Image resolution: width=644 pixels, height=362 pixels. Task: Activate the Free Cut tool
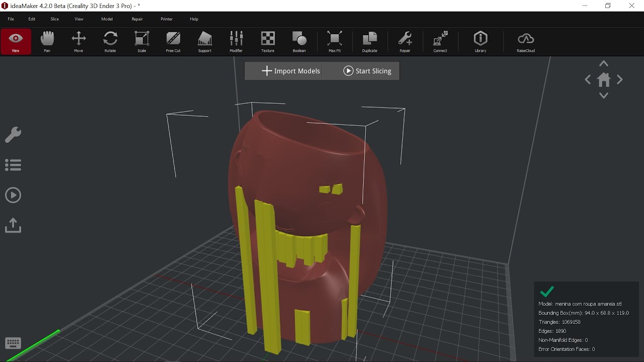pyautogui.click(x=173, y=41)
